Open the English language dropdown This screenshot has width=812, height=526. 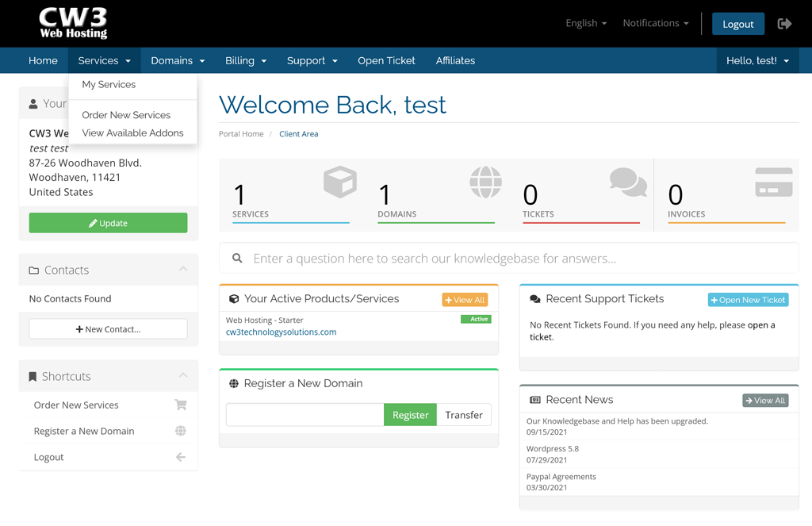click(586, 24)
